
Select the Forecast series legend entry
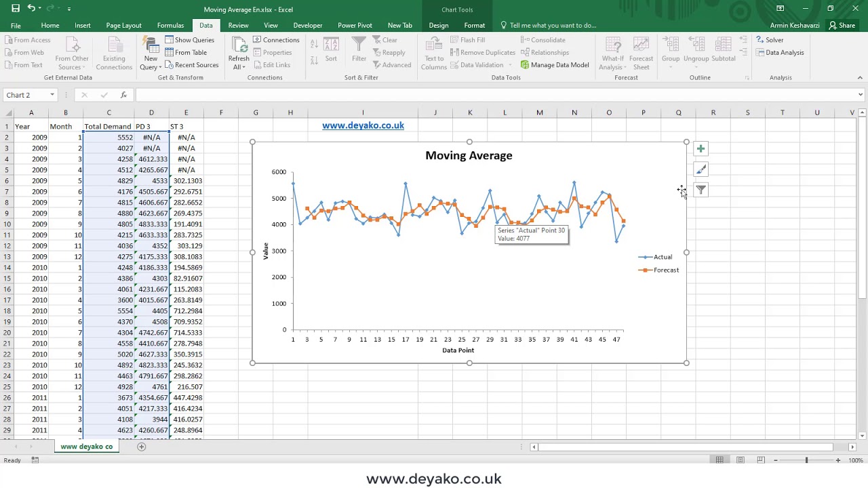click(x=658, y=270)
